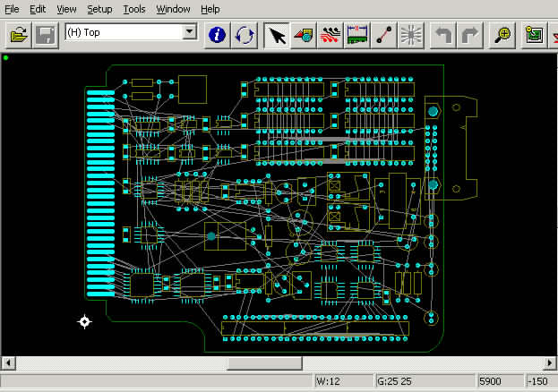
Task: Open the Design toolbar icon
Action: pyautogui.click(x=305, y=35)
